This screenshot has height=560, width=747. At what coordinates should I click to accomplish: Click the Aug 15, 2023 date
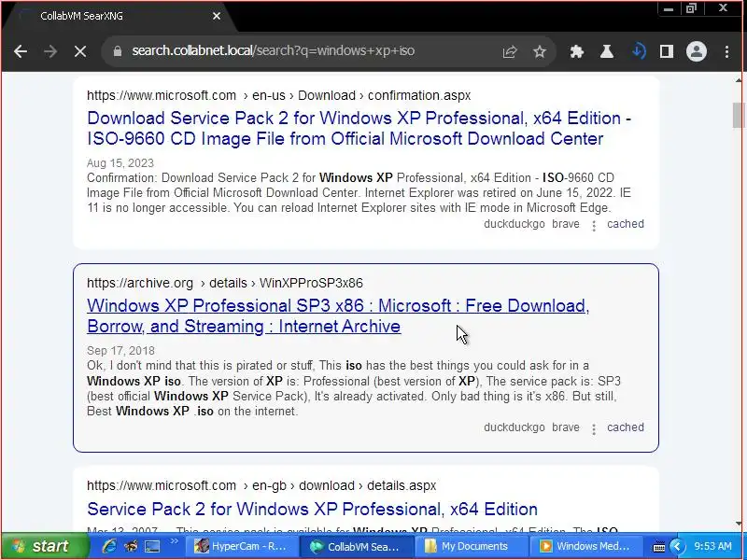(120, 163)
